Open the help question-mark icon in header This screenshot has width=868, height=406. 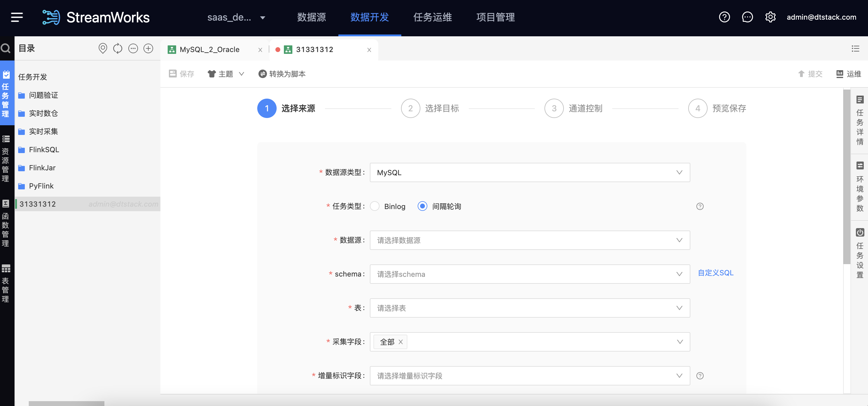724,17
